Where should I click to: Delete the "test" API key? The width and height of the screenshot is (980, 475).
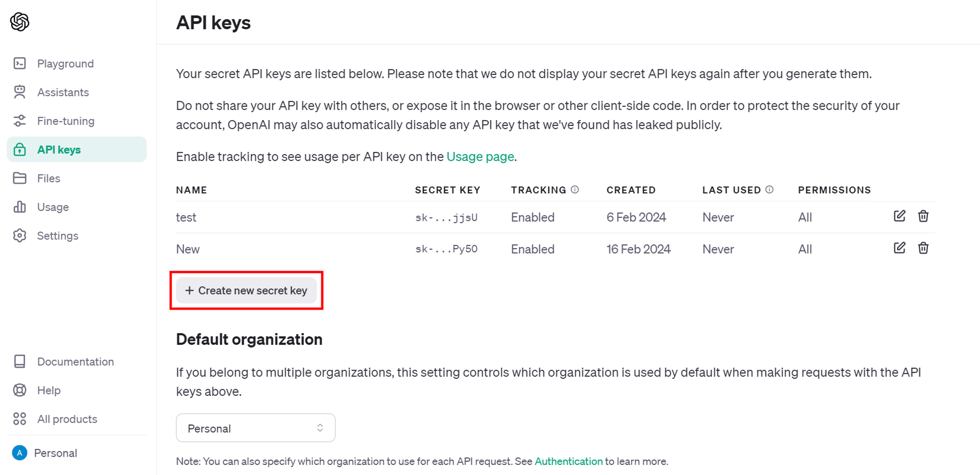click(x=923, y=216)
